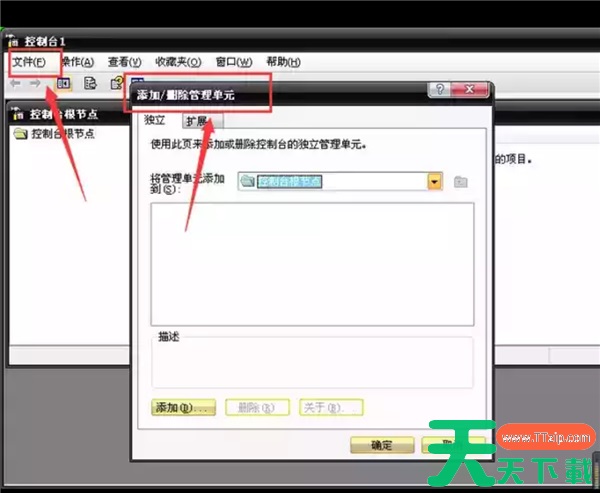Click the forward arrow toolbar icon
This screenshot has height=493, width=600.
coord(35,83)
